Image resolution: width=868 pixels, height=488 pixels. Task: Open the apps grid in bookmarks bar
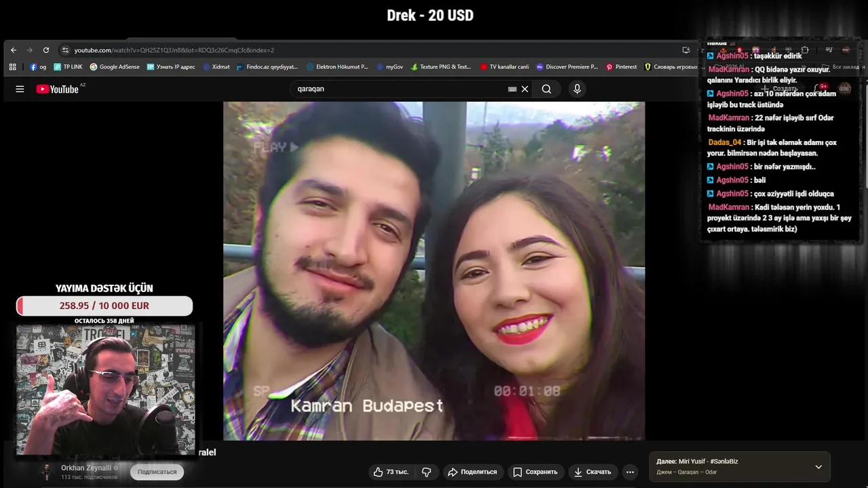pyautogui.click(x=12, y=67)
